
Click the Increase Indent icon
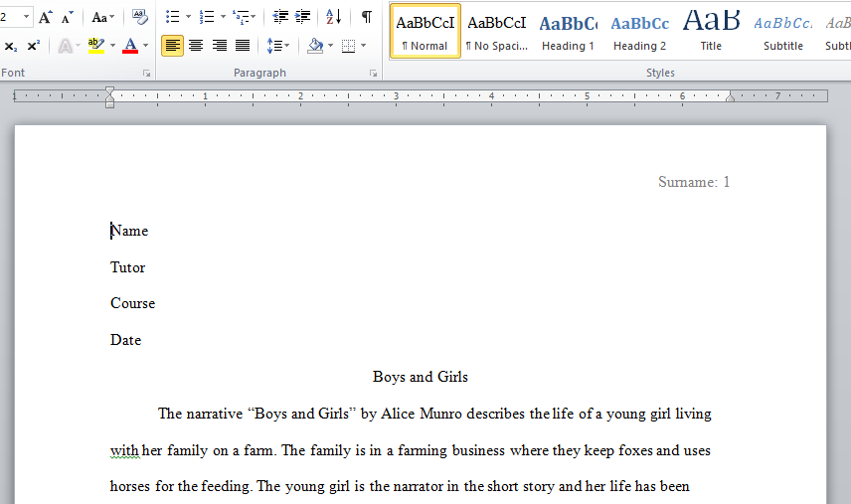point(303,17)
